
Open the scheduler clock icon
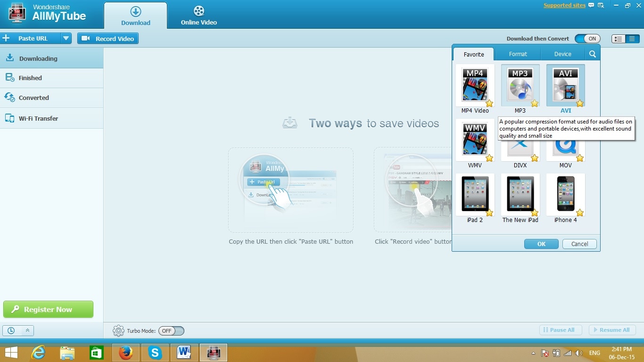11,331
